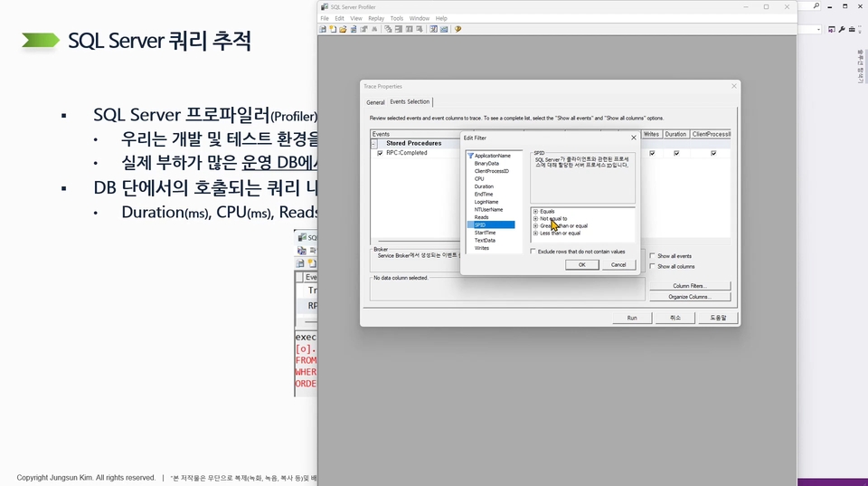This screenshot has height=486, width=868.
Task: Select Duration in the Edit Filter list
Action: [484, 186]
